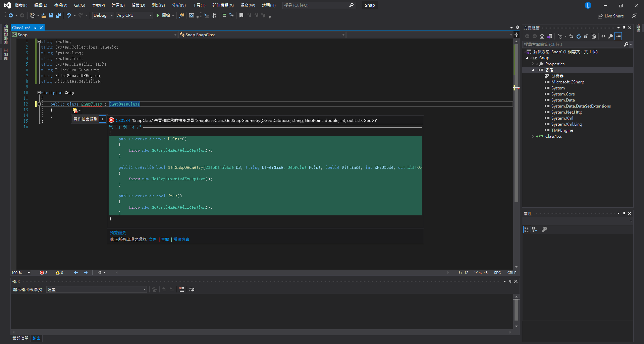
Task: Clear all output using the clear icon
Action: click(x=181, y=289)
